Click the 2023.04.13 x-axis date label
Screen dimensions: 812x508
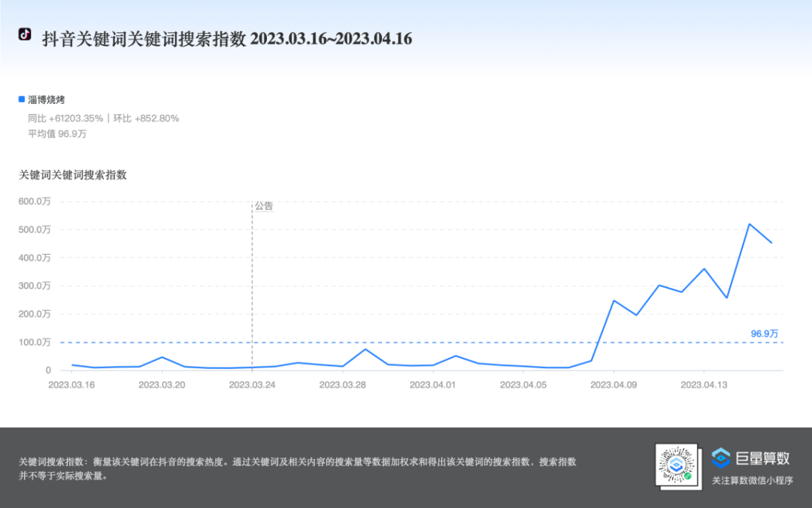click(704, 385)
